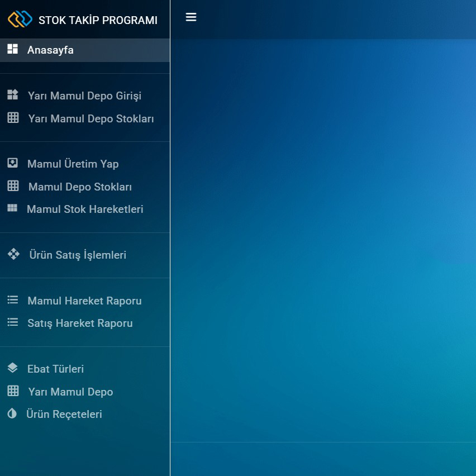Open the Mamul Hareket Raporu report
The image size is (476, 476).
point(85,301)
